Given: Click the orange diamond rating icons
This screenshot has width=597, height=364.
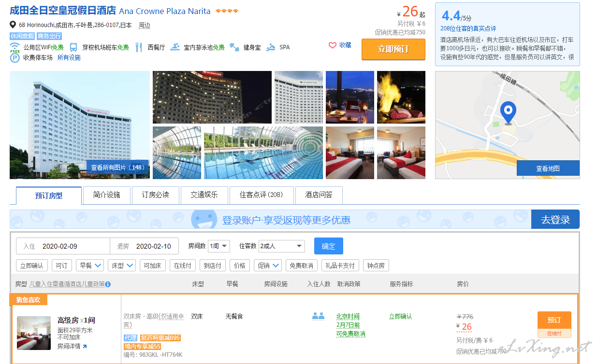Looking at the screenshot, I should point(226,11).
